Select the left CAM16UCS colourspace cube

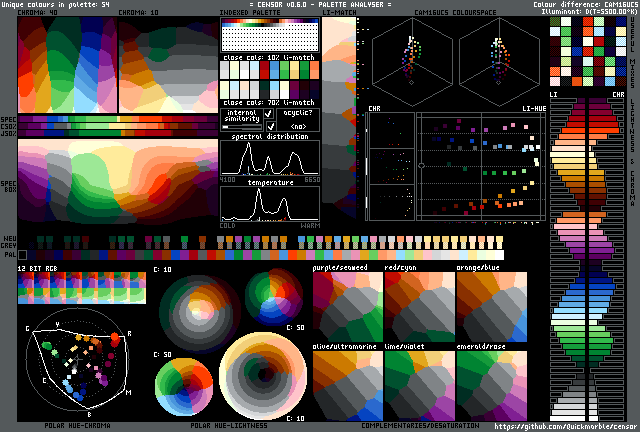(413, 62)
